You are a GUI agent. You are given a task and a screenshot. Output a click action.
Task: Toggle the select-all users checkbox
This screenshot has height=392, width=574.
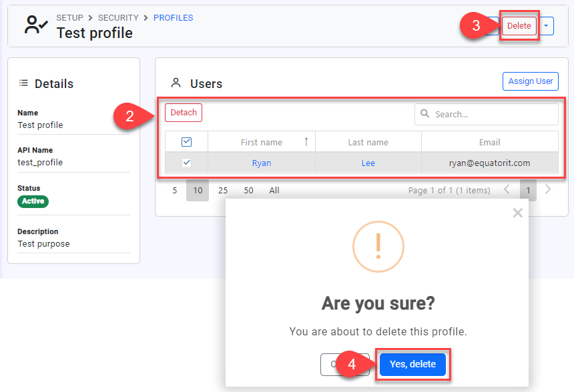point(187,141)
